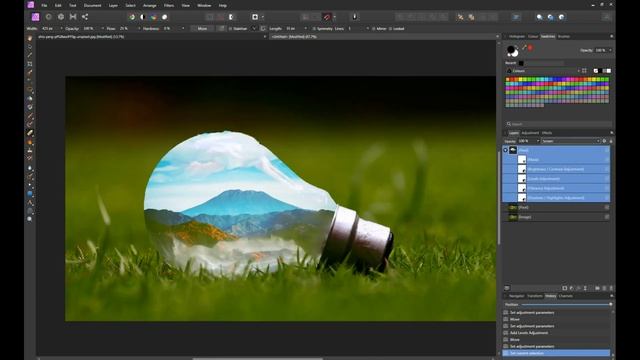Screen dimensions: 640x360
Task: Switch to the Brushes tab
Action: click(564, 36)
